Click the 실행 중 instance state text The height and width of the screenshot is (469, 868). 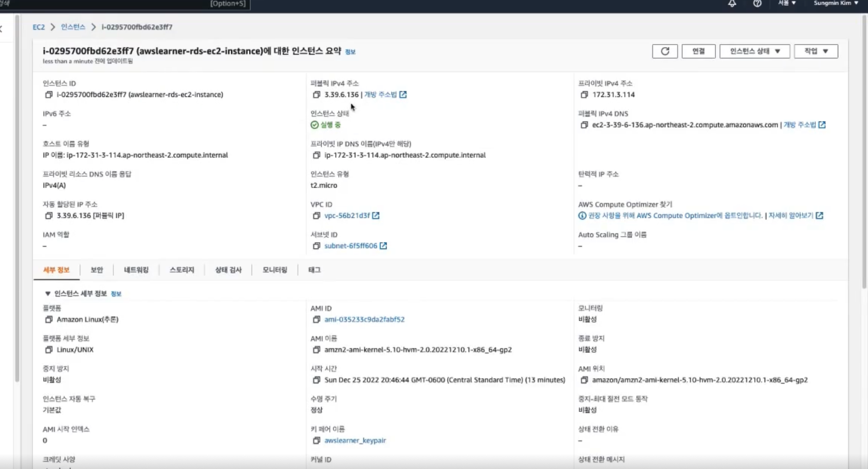click(x=330, y=125)
